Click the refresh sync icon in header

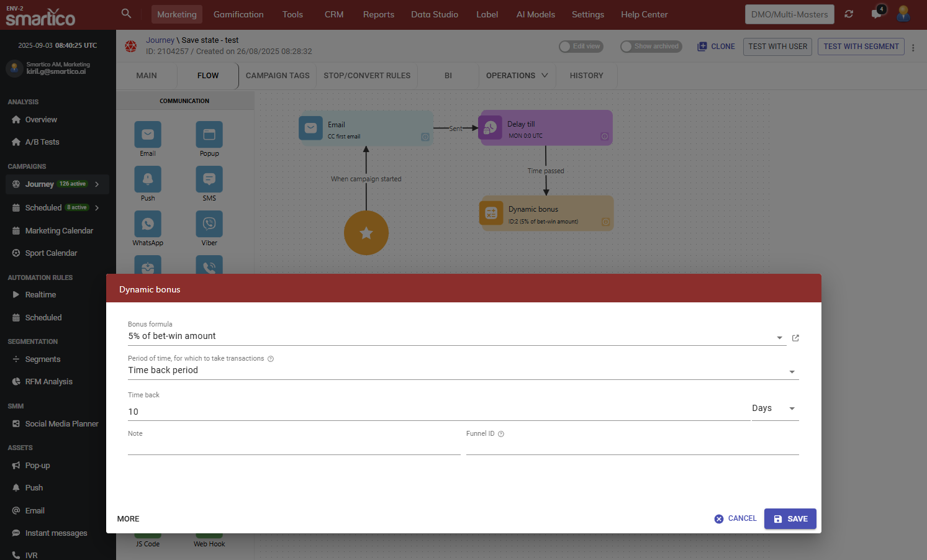[849, 14]
